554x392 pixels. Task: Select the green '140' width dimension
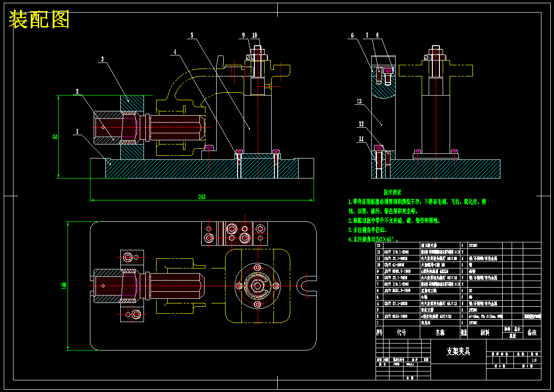click(64, 286)
